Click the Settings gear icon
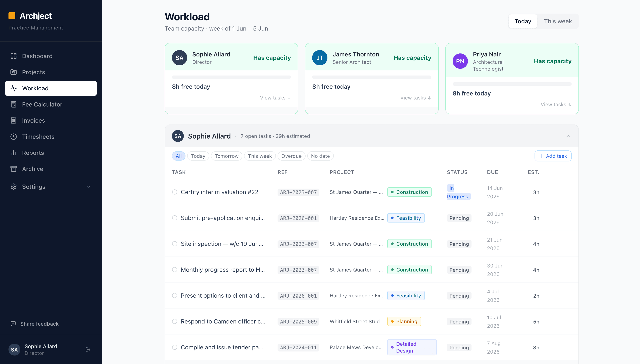 (x=14, y=186)
